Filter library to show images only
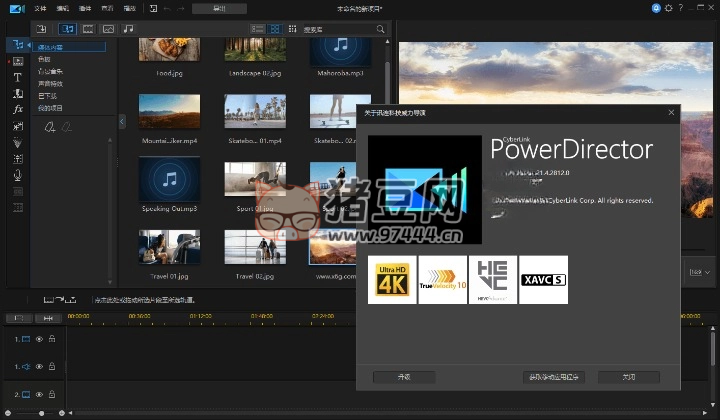The image size is (720, 420). click(108, 30)
